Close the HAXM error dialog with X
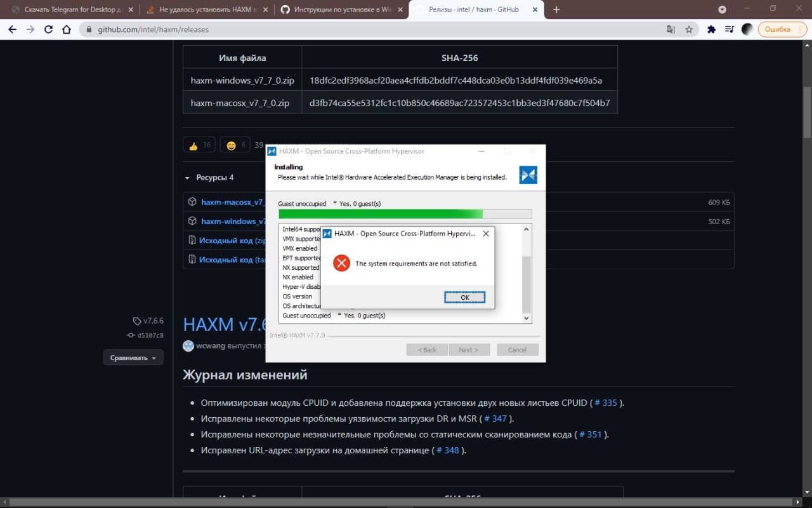 (486, 234)
